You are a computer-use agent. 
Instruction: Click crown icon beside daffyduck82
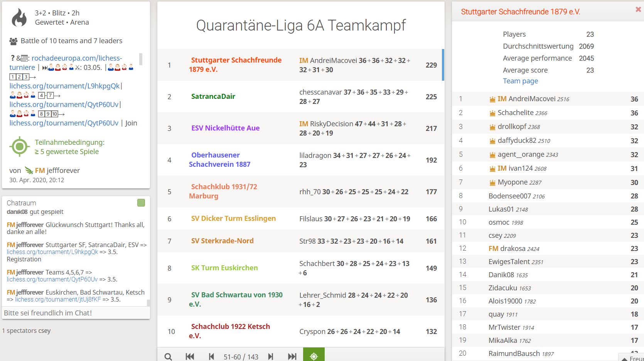tap(492, 141)
